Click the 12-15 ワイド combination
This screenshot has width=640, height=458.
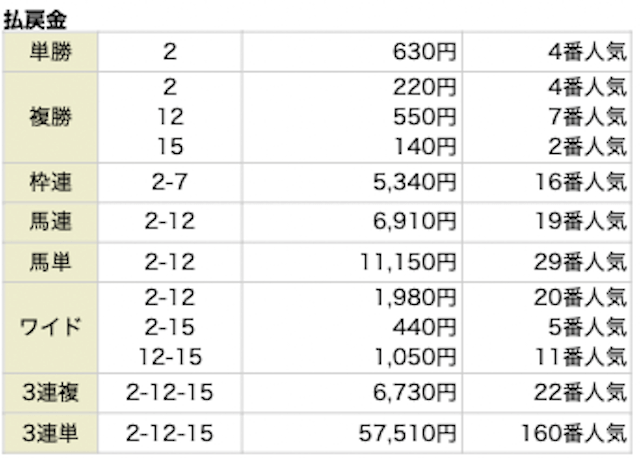[170, 357]
